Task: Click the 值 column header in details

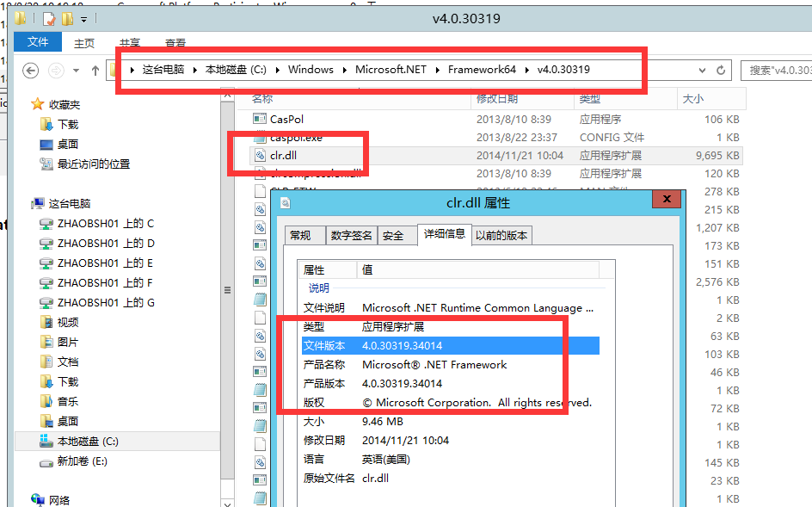Action: click(x=478, y=270)
